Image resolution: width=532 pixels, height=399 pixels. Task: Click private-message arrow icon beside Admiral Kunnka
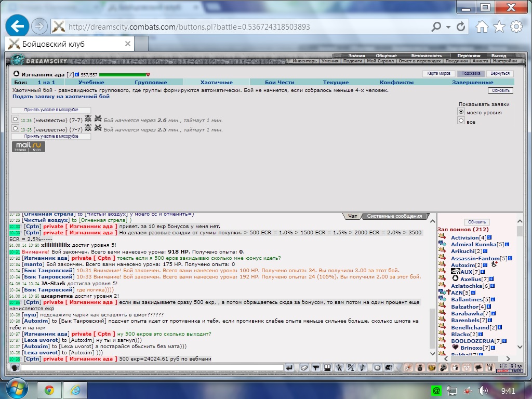[x=442, y=244]
